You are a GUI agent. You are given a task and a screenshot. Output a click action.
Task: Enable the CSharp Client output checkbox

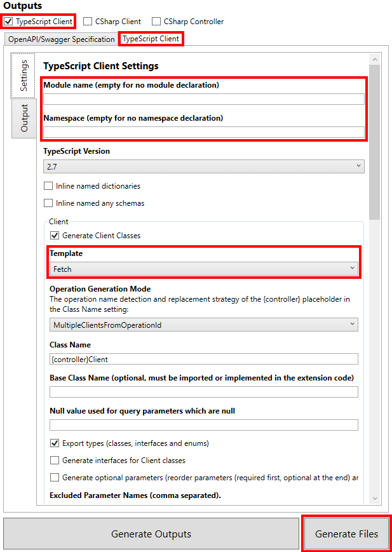[88, 22]
